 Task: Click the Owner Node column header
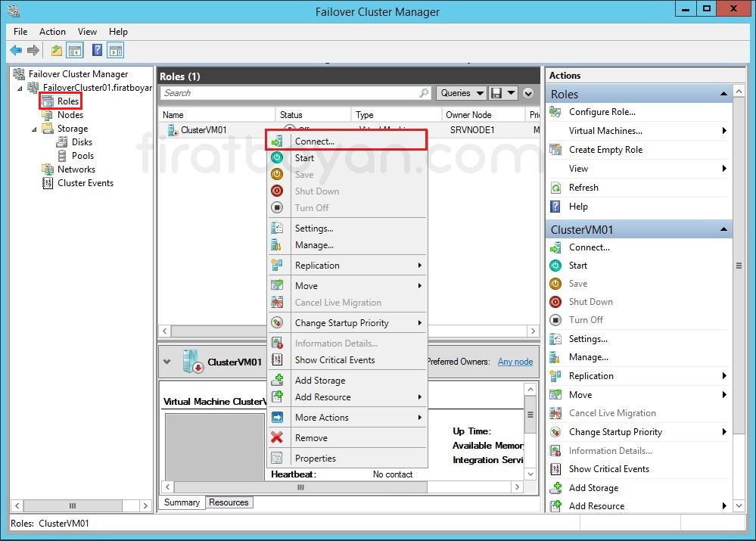[483, 115]
